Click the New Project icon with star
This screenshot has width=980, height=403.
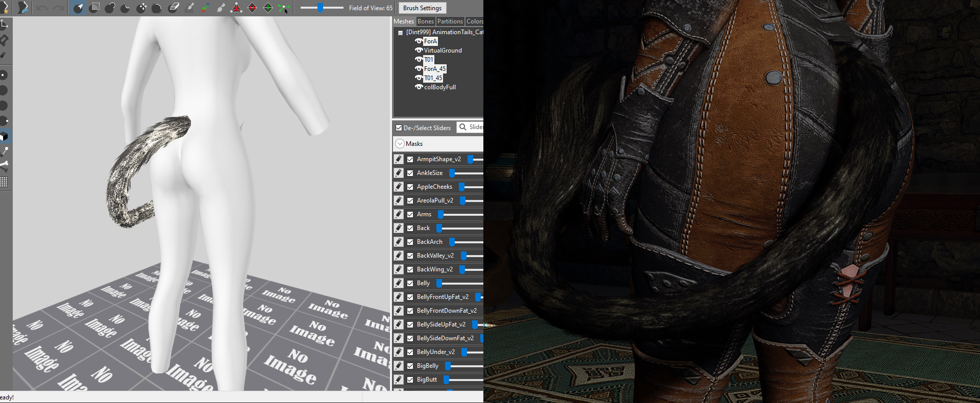coord(5,8)
